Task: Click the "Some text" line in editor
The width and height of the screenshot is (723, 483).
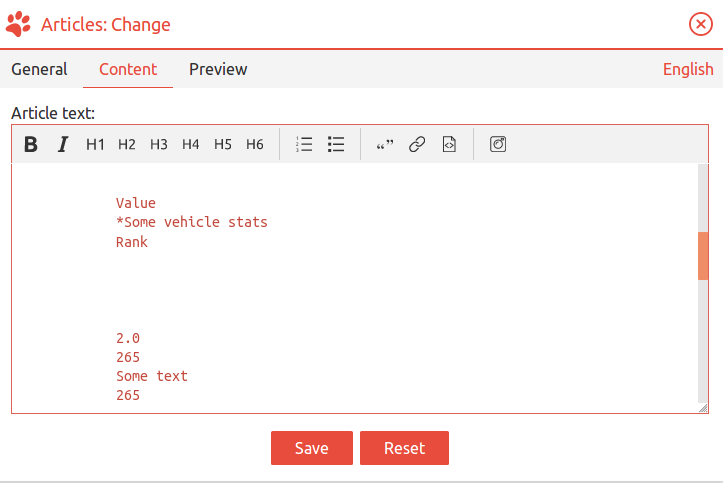Action: click(x=152, y=376)
